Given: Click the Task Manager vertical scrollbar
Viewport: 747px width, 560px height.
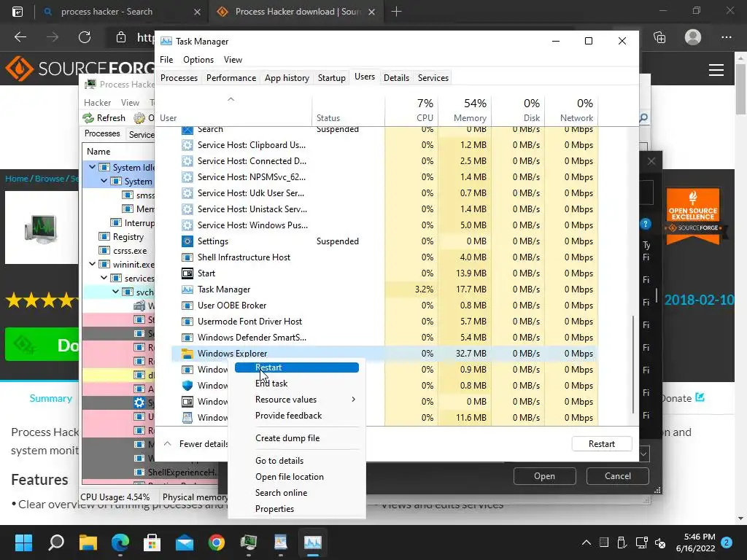Looking at the screenshot, I should 633,365.
